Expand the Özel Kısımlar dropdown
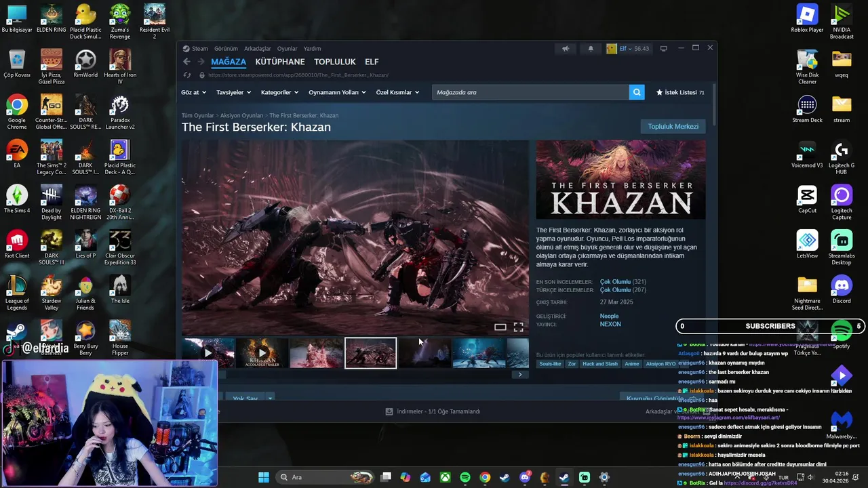Viewport: 868px width, 488px height. click(397, 92)
